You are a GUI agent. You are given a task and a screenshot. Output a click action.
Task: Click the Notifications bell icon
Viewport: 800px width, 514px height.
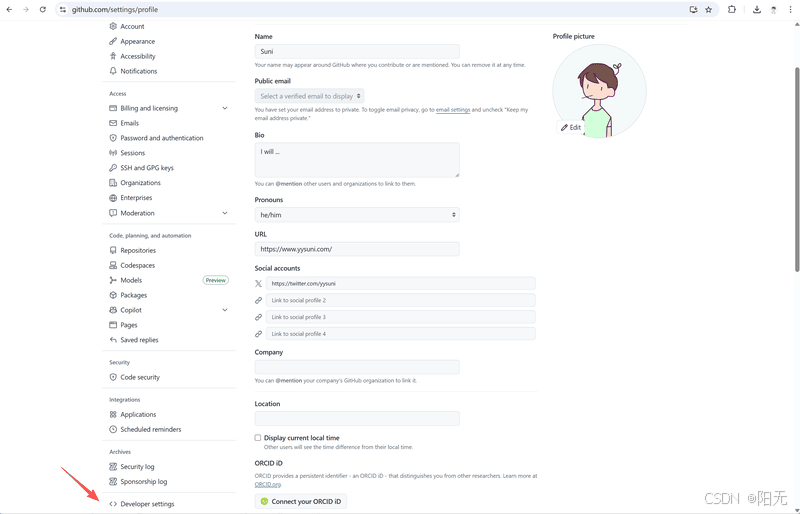point(113,71)
